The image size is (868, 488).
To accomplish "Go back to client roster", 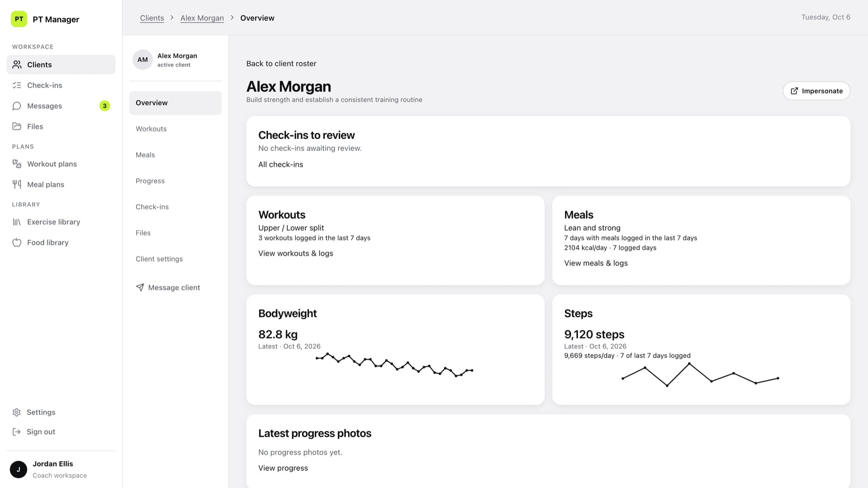I will (x=281, y=64).
